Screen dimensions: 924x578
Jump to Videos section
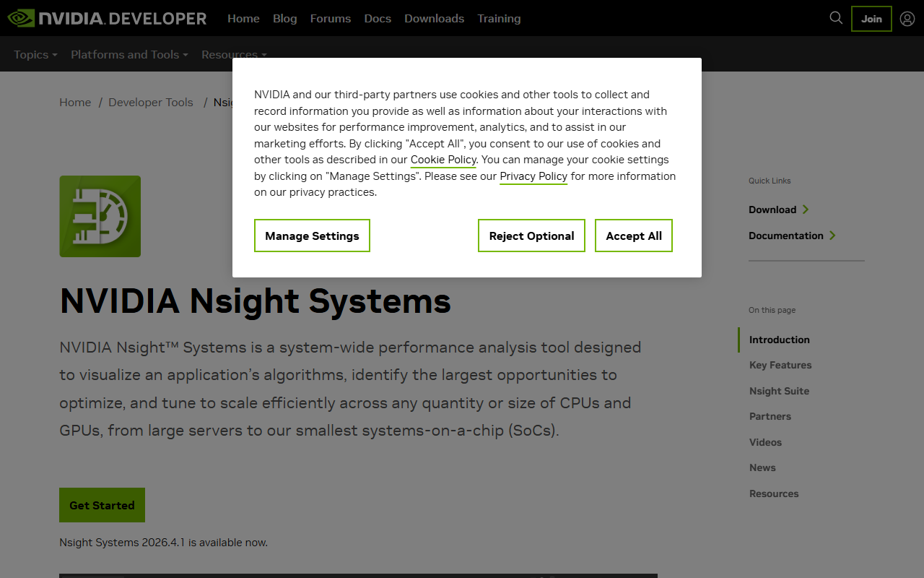[765, 442]
